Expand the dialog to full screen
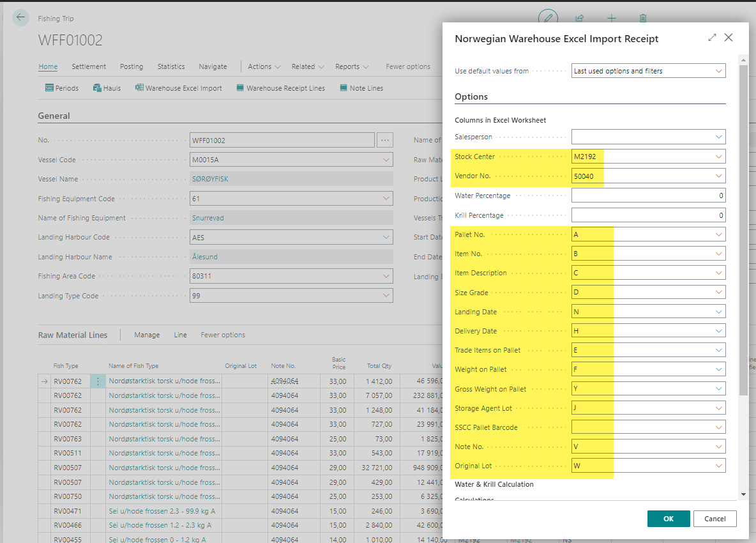Screen dimensions: 756x543 pos(712,38)
